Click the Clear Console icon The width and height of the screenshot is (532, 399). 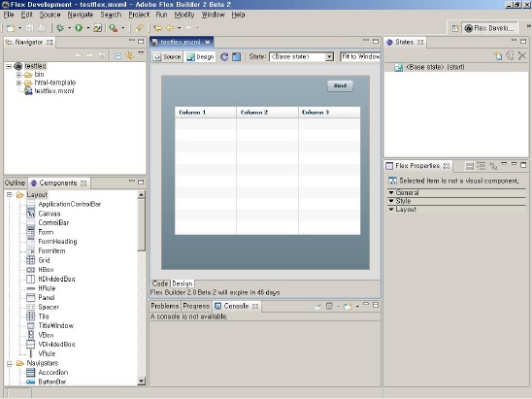coord(317,307)
